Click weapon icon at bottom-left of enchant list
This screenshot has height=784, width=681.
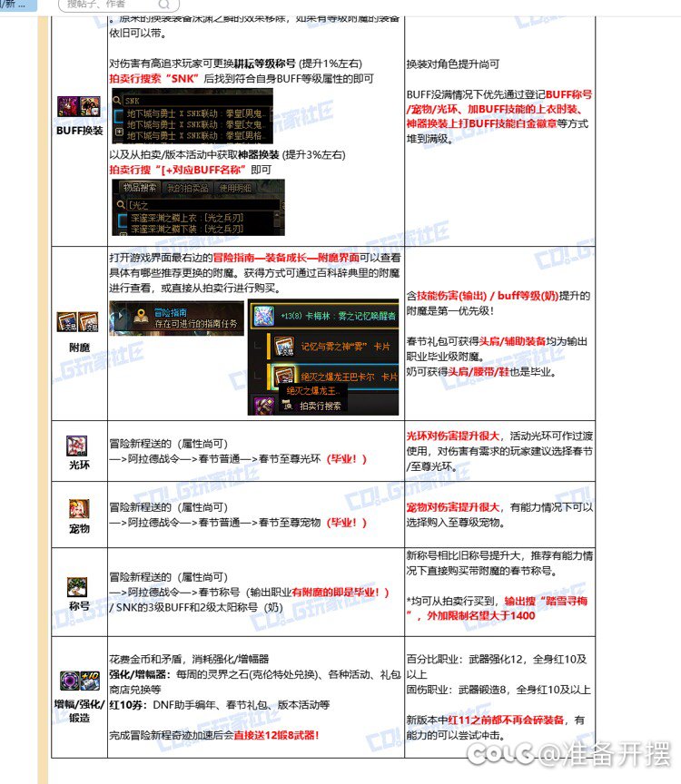(263, 406)
